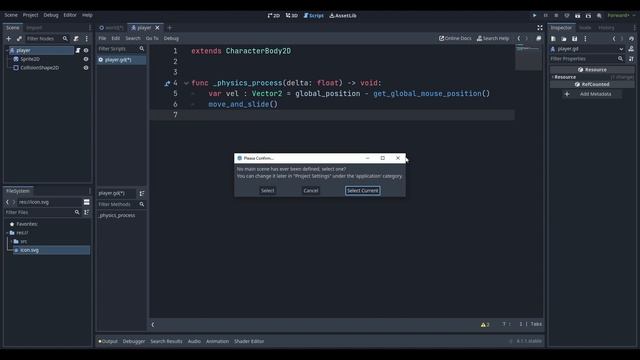Screen dimensions: 640x360
Task: Expand the src folder
Action: click(x=11, y=241)
